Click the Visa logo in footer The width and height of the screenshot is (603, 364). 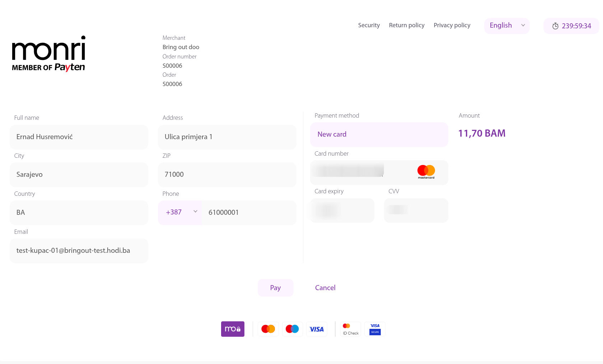[317, 329]
